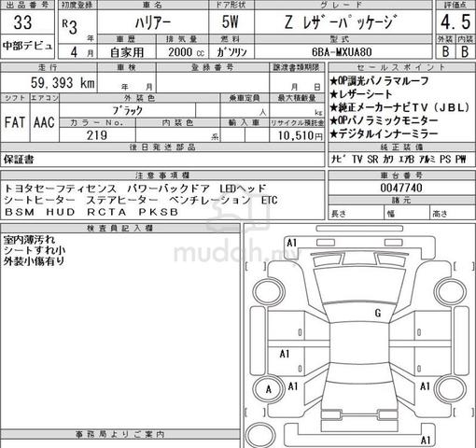Click RCTA in notes

pyautogui.click(x=106, y=212)
